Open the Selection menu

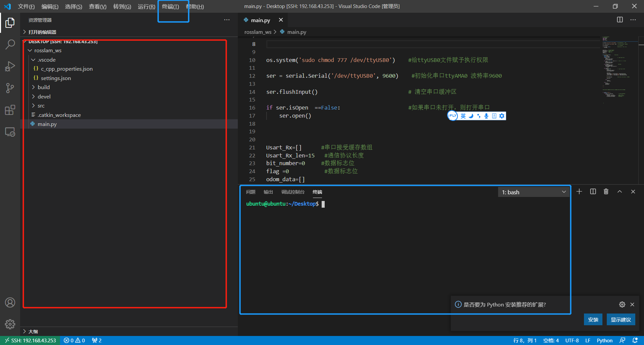(x=73, y=6)
